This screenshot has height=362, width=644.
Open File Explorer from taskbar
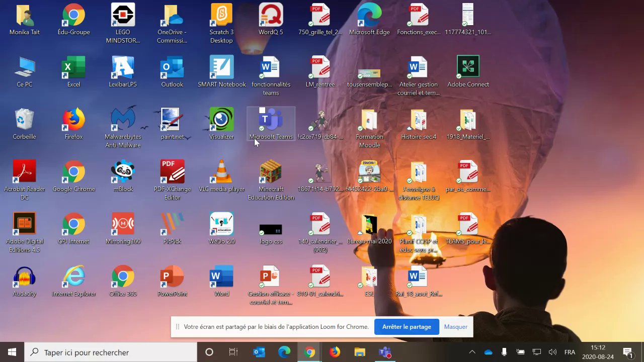[360, 352]
